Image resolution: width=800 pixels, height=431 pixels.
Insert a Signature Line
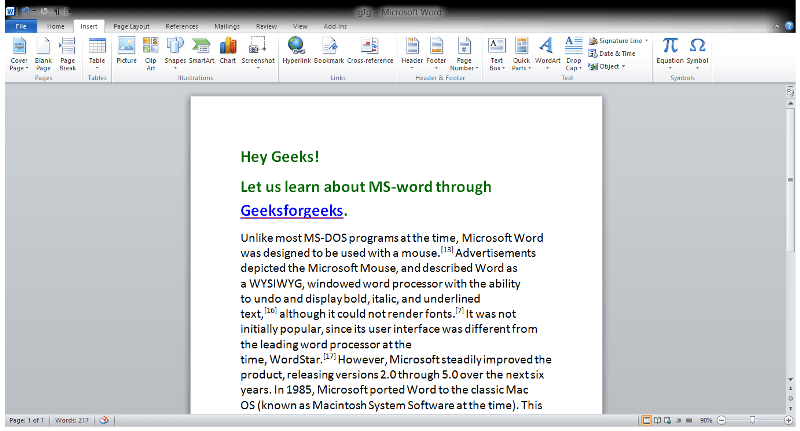618,40
